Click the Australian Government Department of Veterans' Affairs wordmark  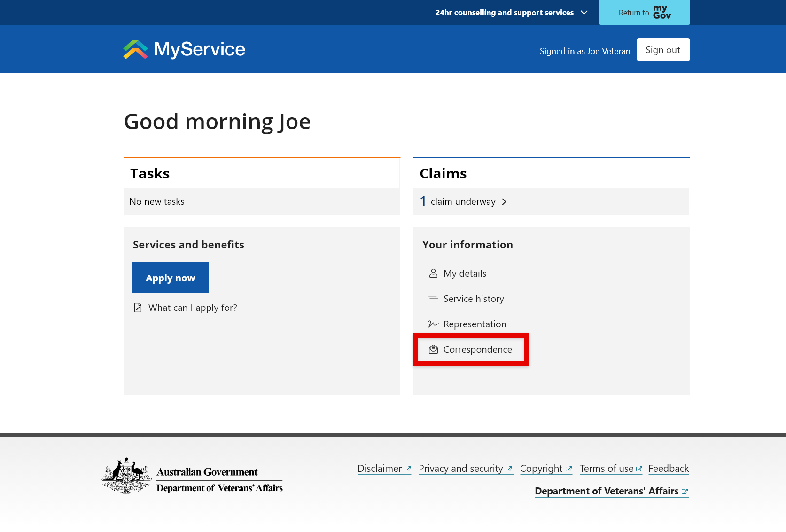[219, 480]
